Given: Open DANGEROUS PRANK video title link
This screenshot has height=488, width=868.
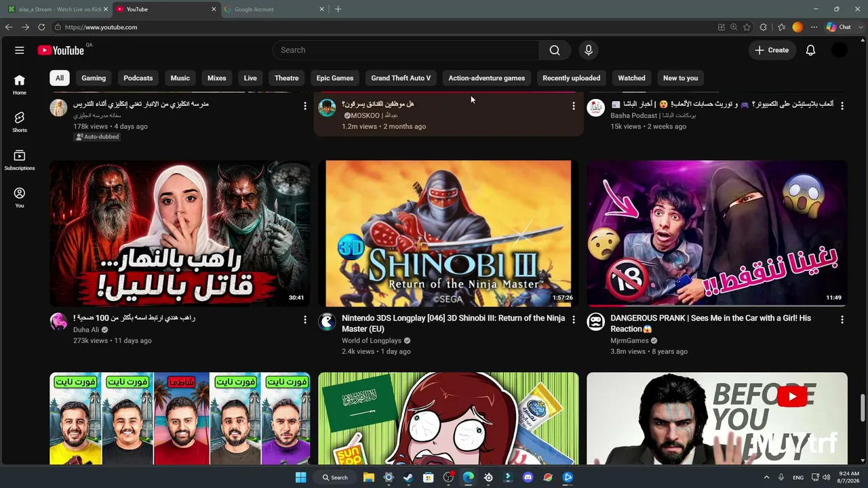Looking at the screenshot, I should (711, 323).
